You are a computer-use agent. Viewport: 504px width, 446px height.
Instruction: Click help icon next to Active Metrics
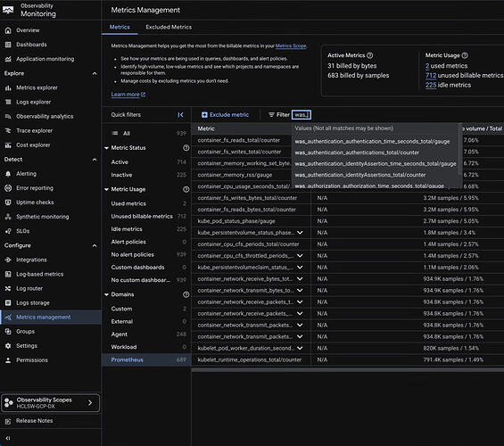(x=370, y=55)
